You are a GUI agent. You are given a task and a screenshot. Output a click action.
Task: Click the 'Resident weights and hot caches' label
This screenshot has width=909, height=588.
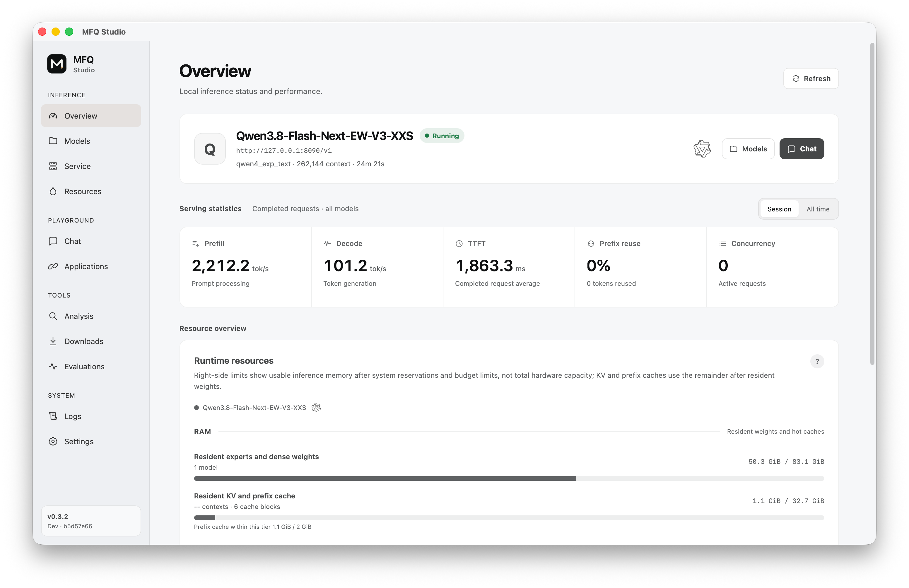(x=775, y=431)
